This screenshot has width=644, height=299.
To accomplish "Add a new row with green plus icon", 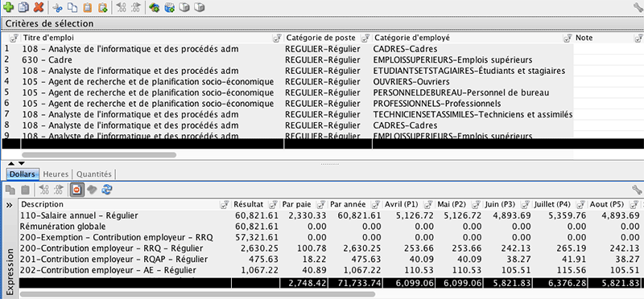I will [x=8, y=7].
